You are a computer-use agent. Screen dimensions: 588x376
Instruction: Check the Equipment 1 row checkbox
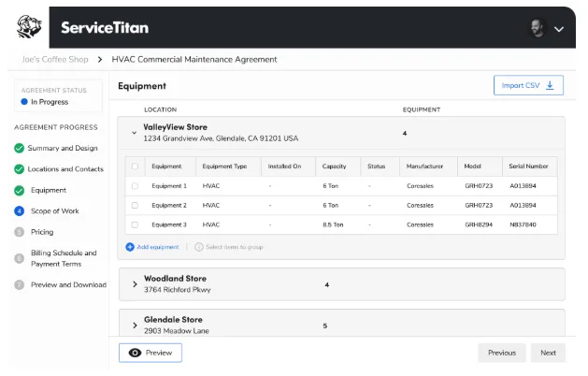coord(135,186)
